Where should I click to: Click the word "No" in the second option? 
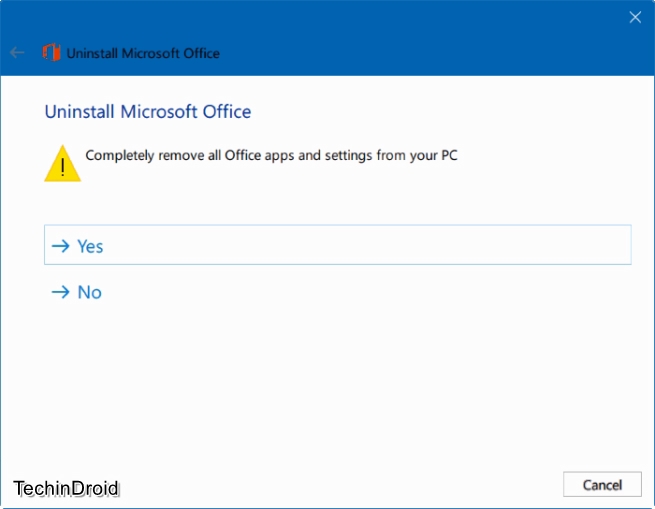tap(90, 292)
